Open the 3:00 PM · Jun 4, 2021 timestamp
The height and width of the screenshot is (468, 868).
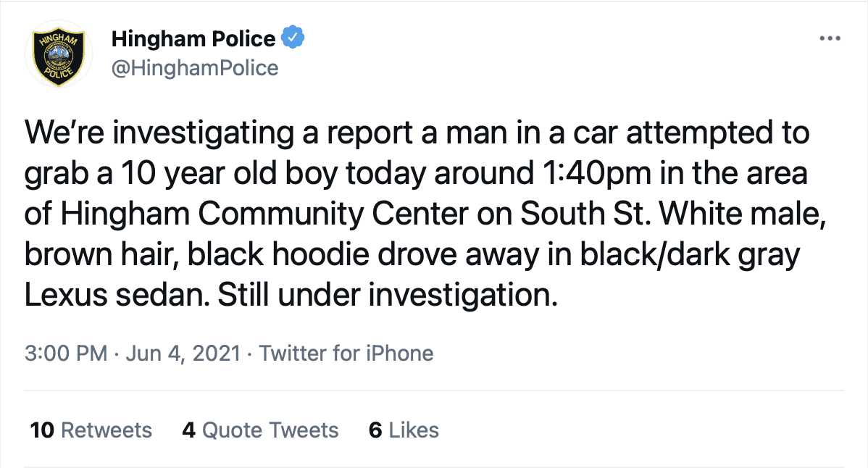coord(132,354)
